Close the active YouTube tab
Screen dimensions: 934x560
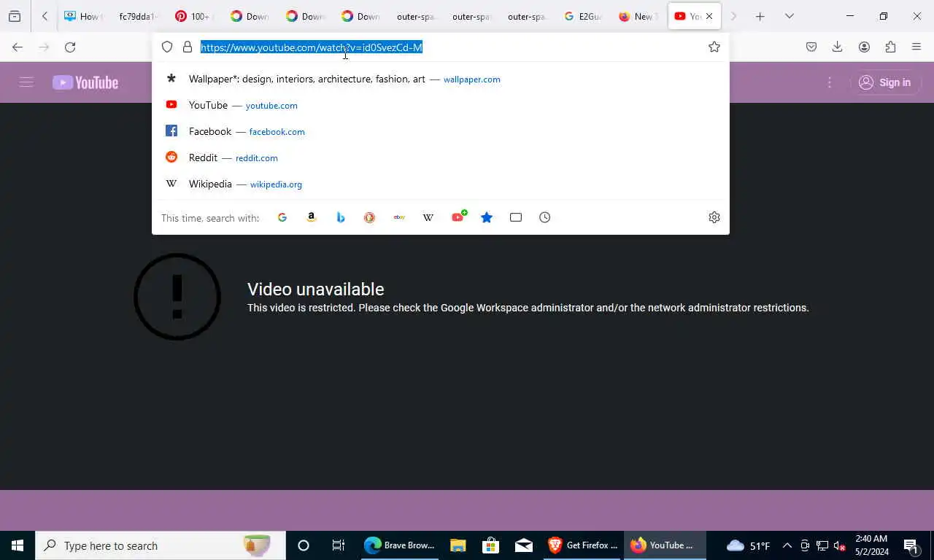[709, 16]
